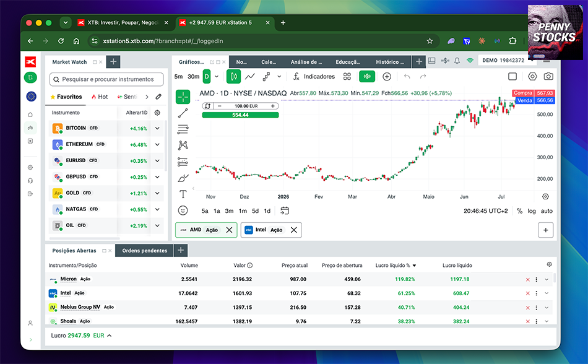Edit favorites list with pencil icon
The image size is (588, 364).
point(158,97)
